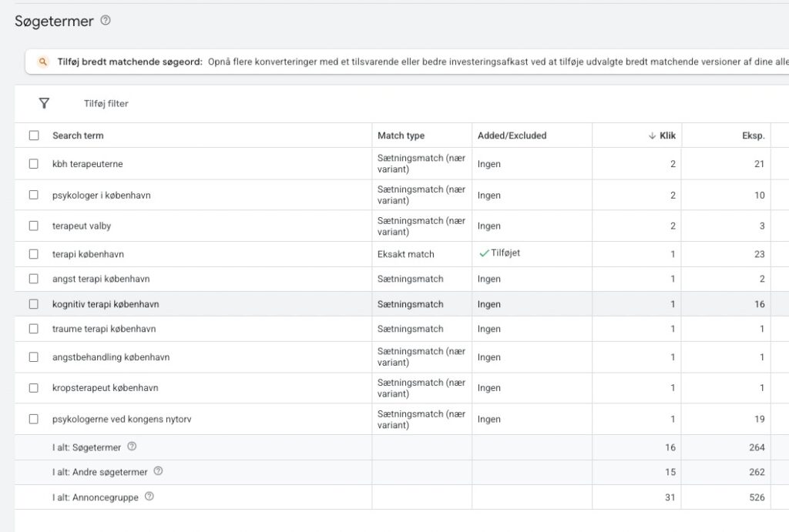Click green checkmark next to Tilføjet
Viewport: 789px width, 532px height.
484,253
